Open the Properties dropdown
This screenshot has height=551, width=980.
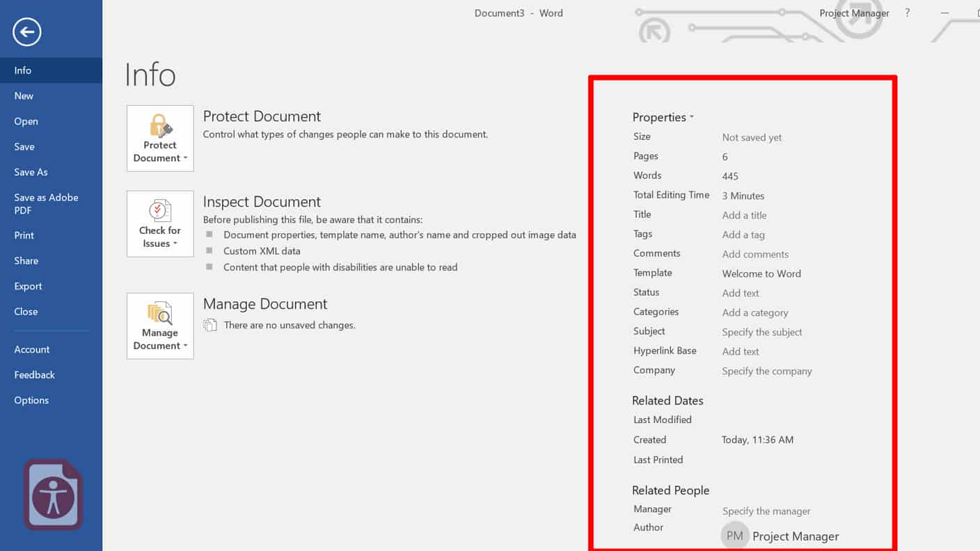[x=663, y=117]
